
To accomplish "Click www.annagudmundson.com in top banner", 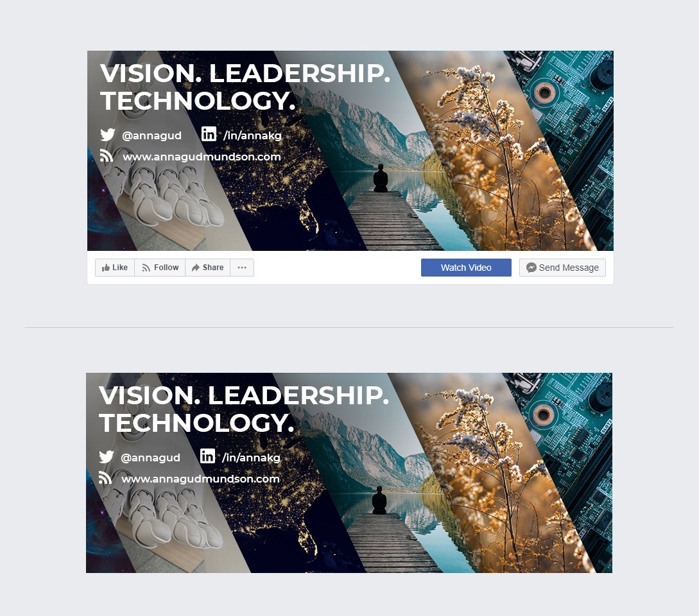I will pyautogui.click(x=202, y=157).
